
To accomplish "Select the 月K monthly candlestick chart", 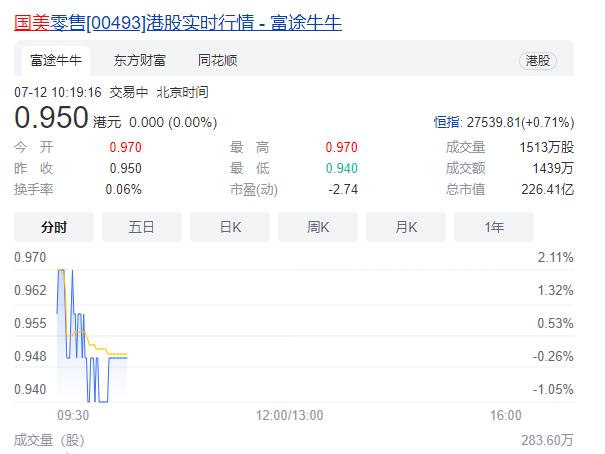I will click(406, 227).
